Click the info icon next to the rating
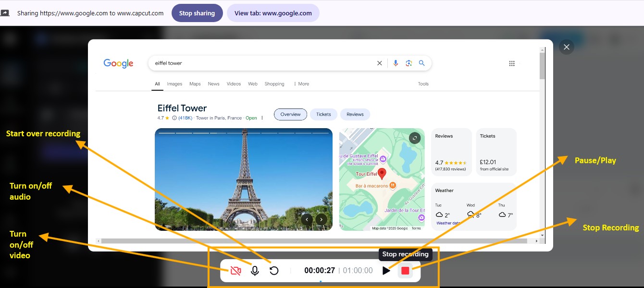 click(x=174, y=118)
